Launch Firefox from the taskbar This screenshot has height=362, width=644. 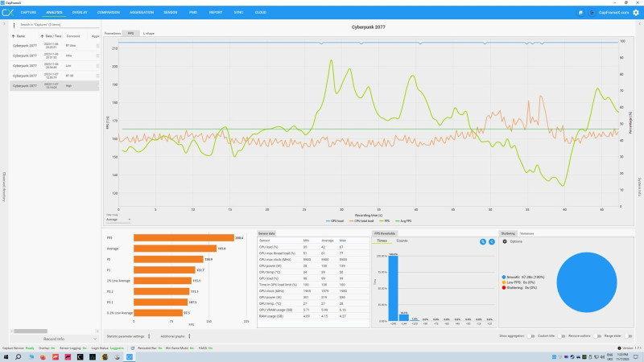43,357
